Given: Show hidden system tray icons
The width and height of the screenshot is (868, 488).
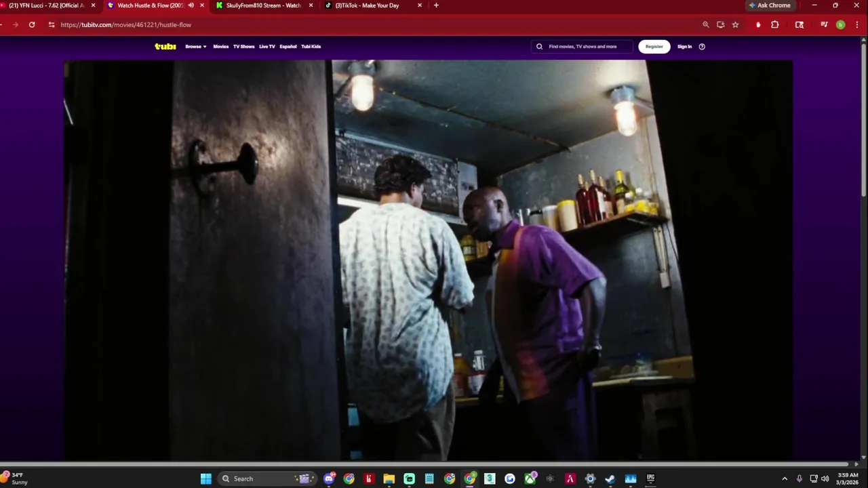Looking at the screenshot, I should [785, 479].
